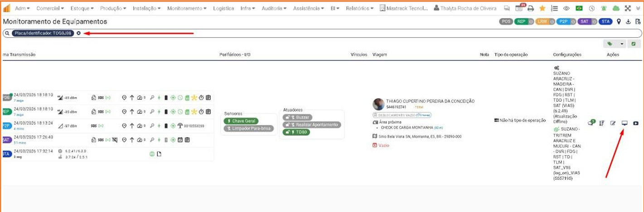Click the edit pencil action icon

coord(613,123)
